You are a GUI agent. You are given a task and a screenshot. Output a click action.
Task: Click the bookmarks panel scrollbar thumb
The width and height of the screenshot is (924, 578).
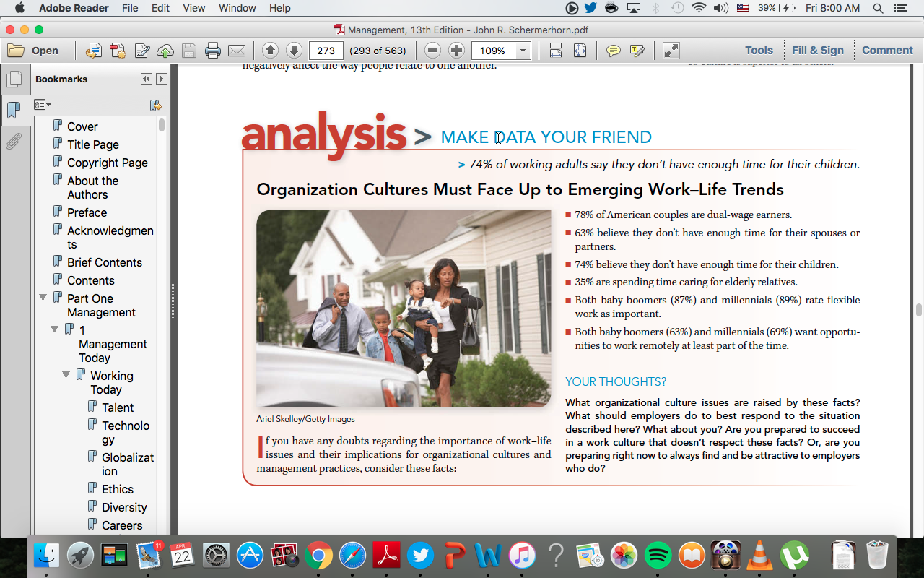162,125
